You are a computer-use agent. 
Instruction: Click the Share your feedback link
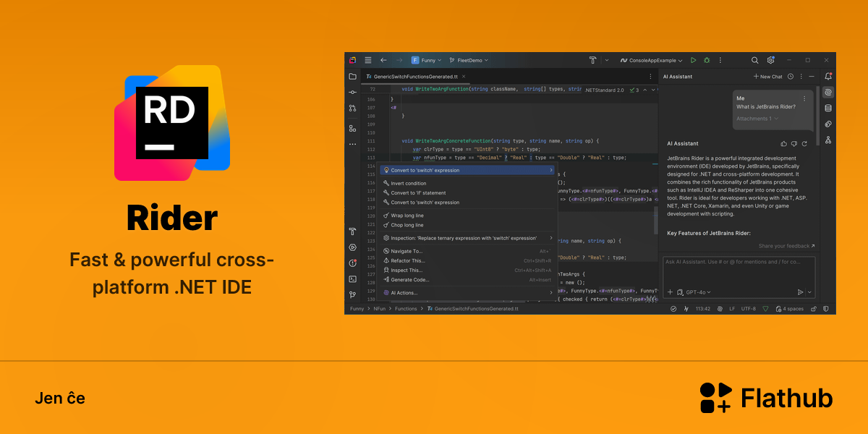pyautogui.click(x=786, y=246)
